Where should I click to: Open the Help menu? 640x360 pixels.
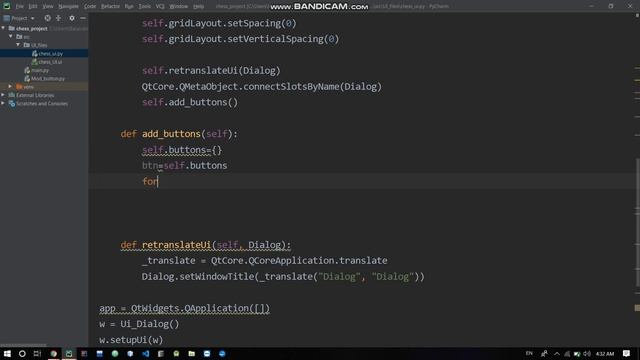[x=198, y=7]
